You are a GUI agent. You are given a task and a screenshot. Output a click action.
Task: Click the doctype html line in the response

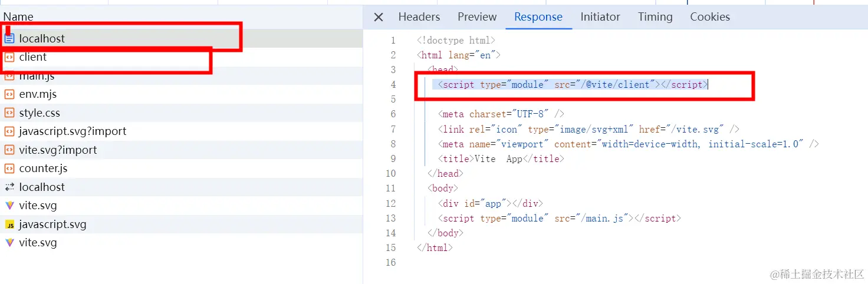tap(456, 41)
